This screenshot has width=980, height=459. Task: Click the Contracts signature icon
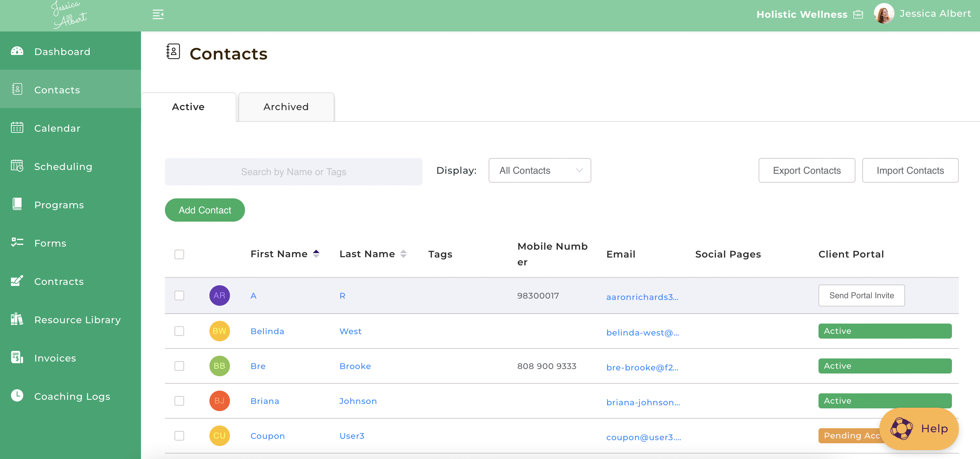[17, 281]
